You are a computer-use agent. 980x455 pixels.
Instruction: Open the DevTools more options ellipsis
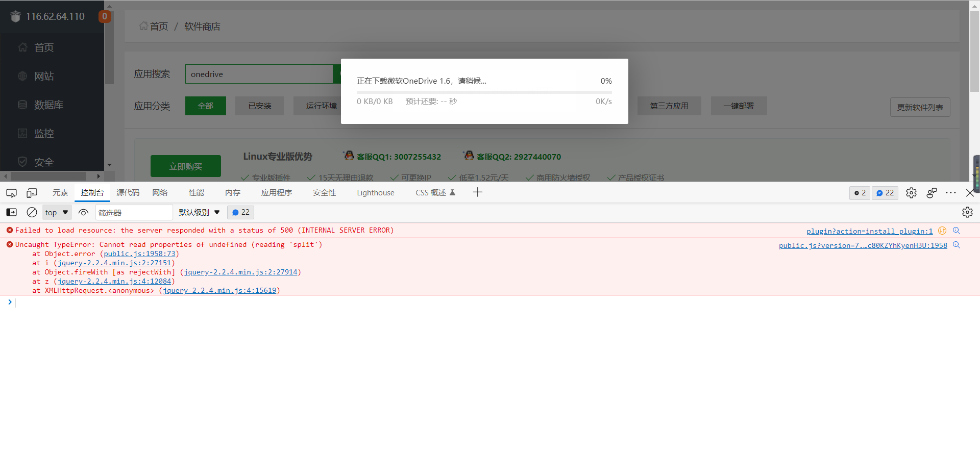coord(951,193)
